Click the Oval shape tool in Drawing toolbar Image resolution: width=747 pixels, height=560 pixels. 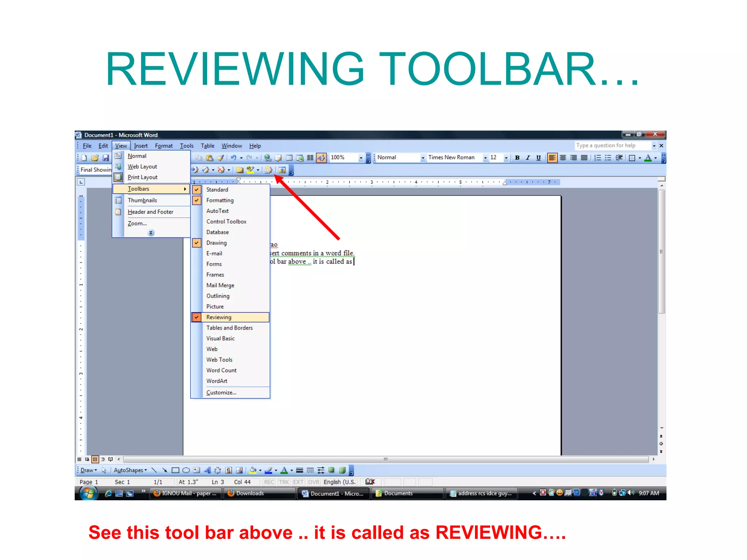tap(186, 470)
